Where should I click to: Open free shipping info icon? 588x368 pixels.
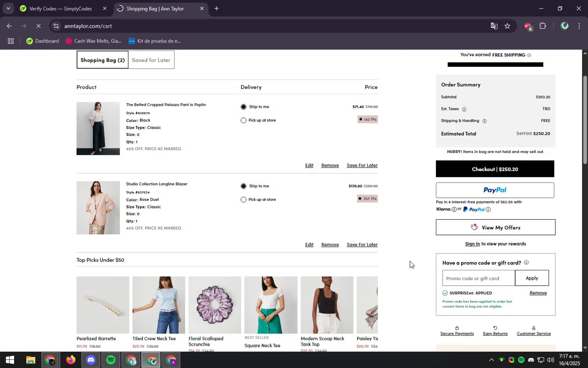coord(529,55)
